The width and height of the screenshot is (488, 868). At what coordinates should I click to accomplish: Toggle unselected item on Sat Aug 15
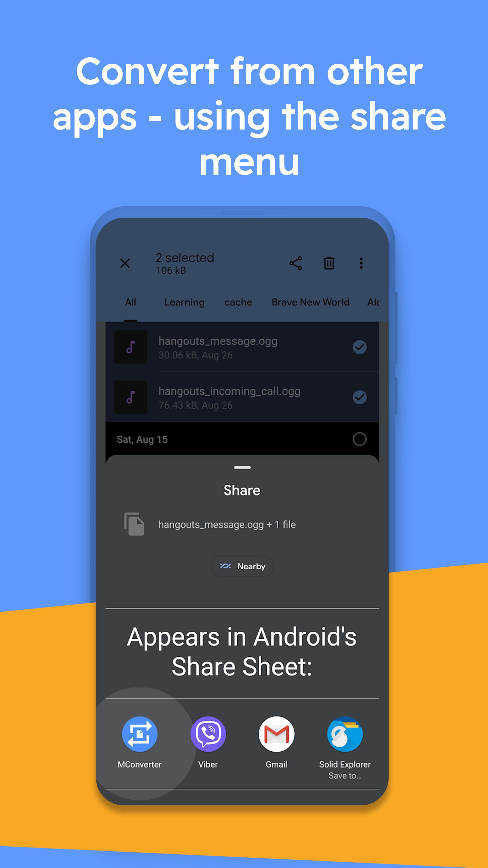pyautogui.click(x=360, y=440)
